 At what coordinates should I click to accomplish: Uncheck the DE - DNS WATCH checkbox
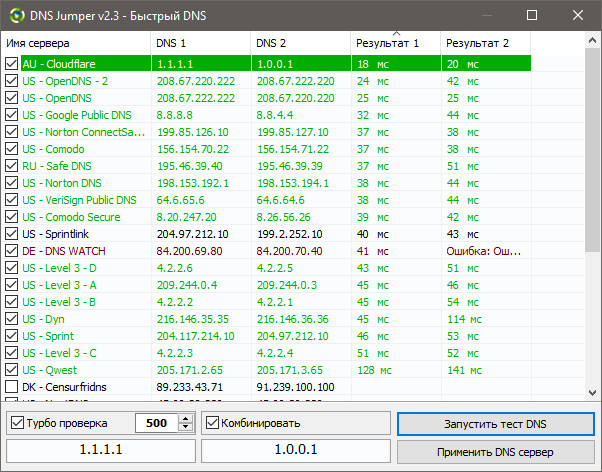[12, 251]
